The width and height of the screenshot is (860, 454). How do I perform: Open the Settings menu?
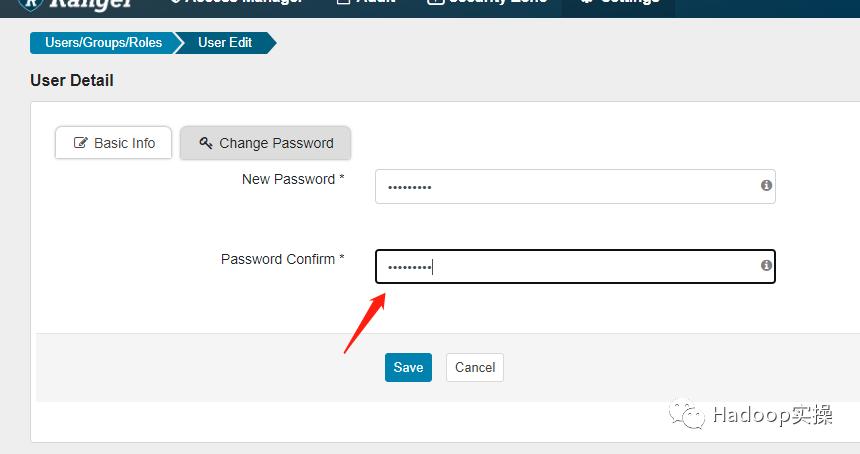pyautogui.click(x=618, y=3)
